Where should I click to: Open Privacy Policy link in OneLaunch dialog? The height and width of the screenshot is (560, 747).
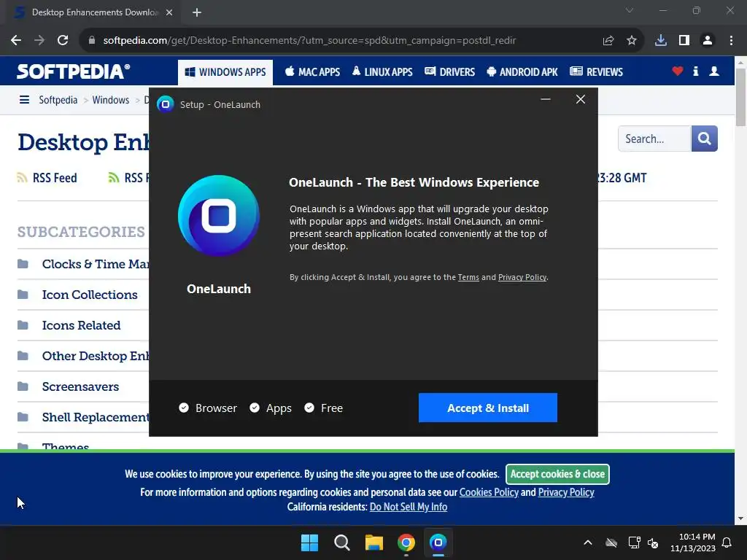point(522,277)
